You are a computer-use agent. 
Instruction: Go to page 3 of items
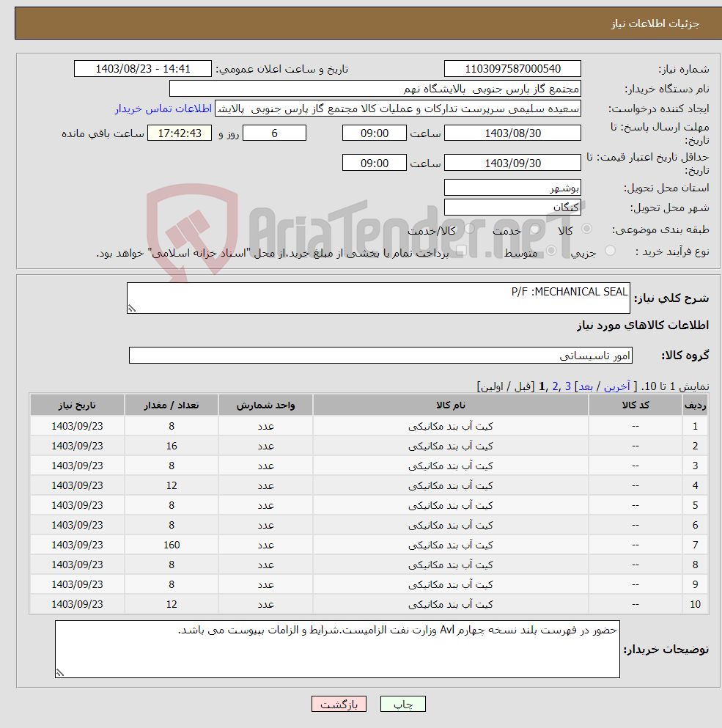point(567,386)
